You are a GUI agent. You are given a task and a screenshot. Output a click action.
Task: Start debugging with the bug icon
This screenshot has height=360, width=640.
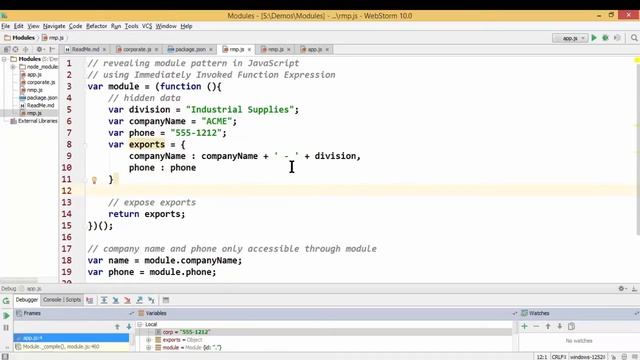pyautogui.click(x=606, y=38)
